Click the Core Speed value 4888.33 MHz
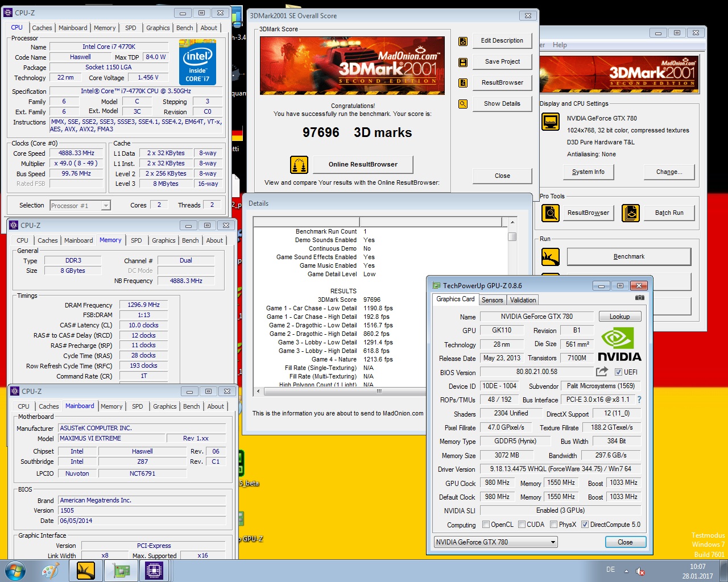Screen dimensions: 728x582 pos(76,153)
